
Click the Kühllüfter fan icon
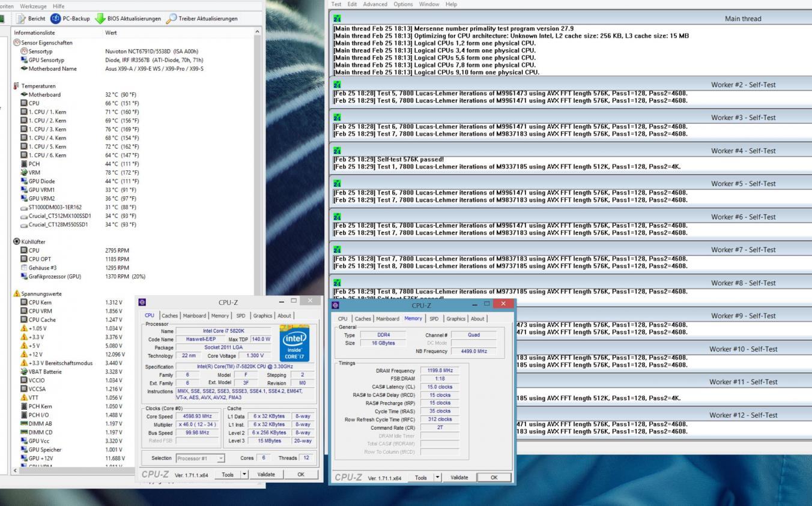[x=17, y=242]
